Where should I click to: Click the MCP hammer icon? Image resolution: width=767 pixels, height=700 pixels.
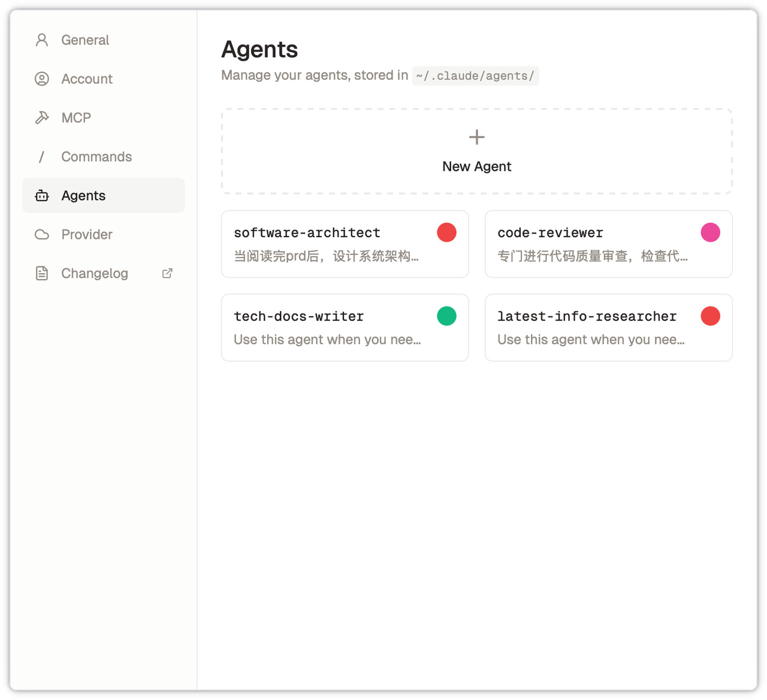[x=42, y=118]
